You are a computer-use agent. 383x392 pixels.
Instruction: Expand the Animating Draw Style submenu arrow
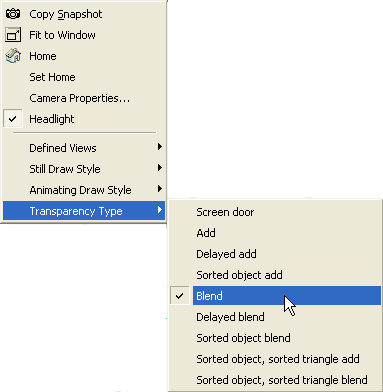(160, 189)
